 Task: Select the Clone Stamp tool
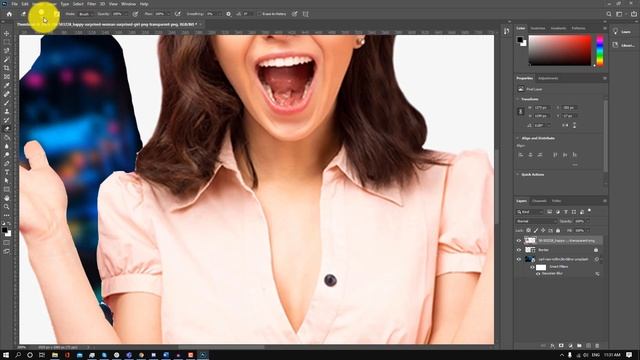coord(7,111)
